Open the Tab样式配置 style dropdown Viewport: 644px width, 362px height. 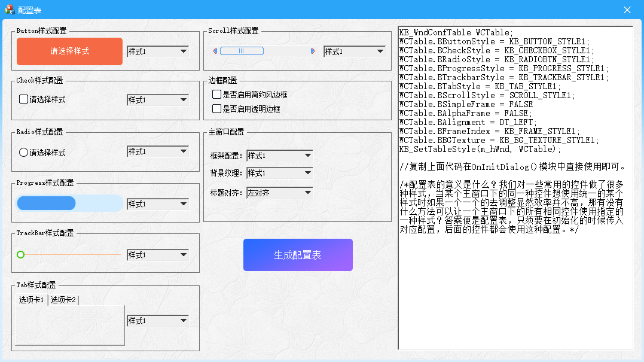coord(158,321)
